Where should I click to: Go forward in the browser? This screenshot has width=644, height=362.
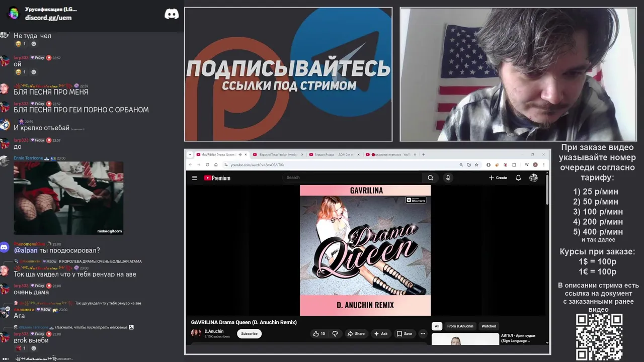click(x=199, y=165)
